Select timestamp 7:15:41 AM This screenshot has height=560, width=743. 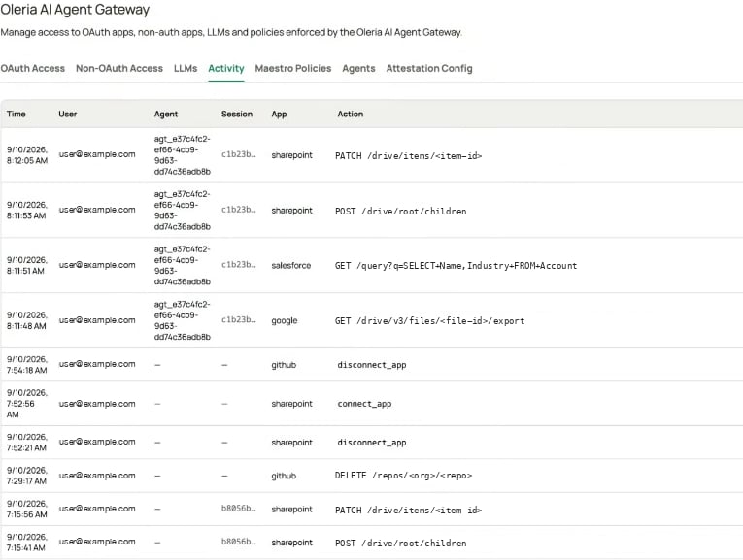tap(27, 542)
